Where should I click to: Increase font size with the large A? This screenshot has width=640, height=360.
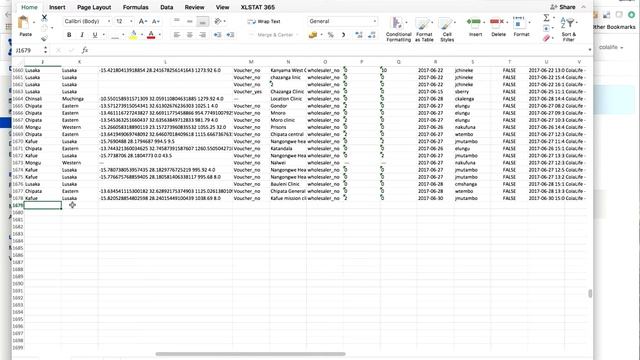point(142,21)
